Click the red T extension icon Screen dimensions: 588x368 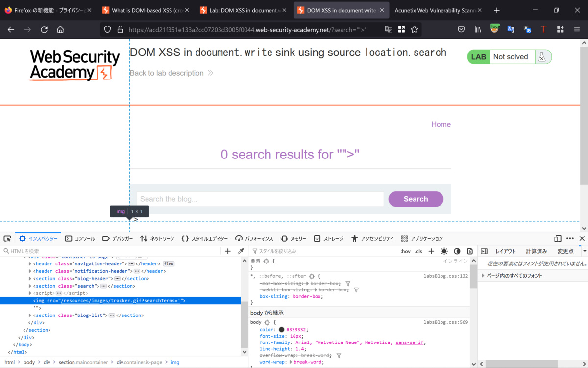pyautogui.click(x=543, y=29)
